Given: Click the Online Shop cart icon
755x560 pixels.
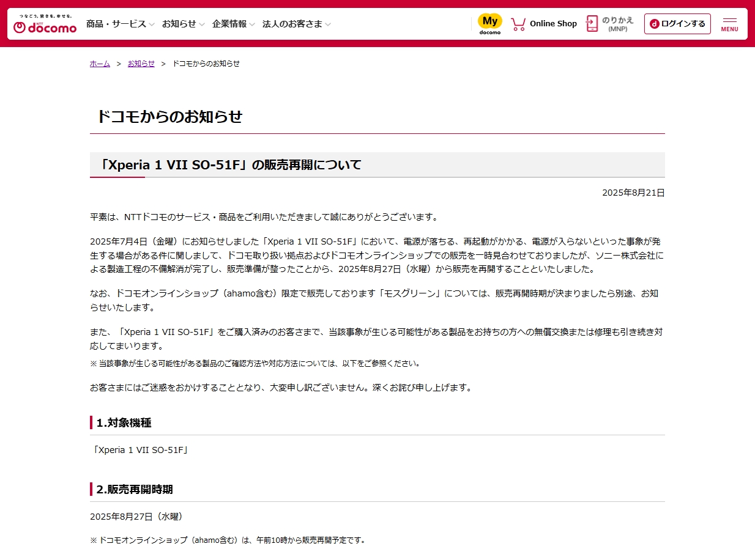Looking at the screenshot, I should 518,24.
